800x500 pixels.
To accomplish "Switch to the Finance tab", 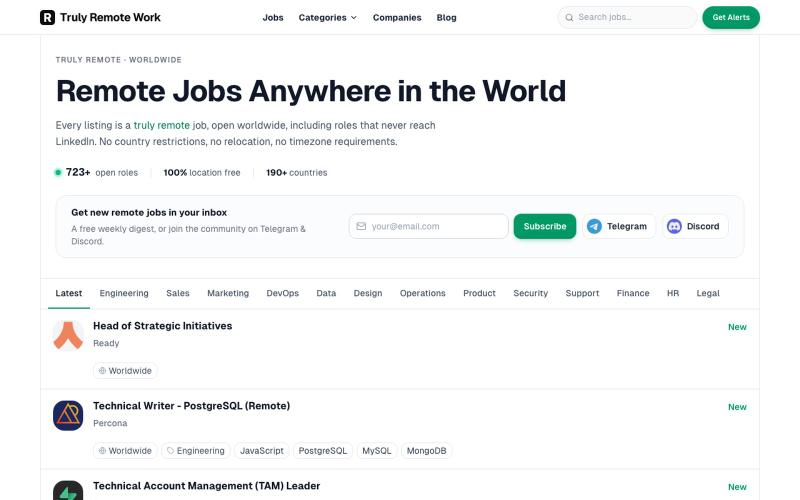I will pyautogui.click(x=633, y=293).
